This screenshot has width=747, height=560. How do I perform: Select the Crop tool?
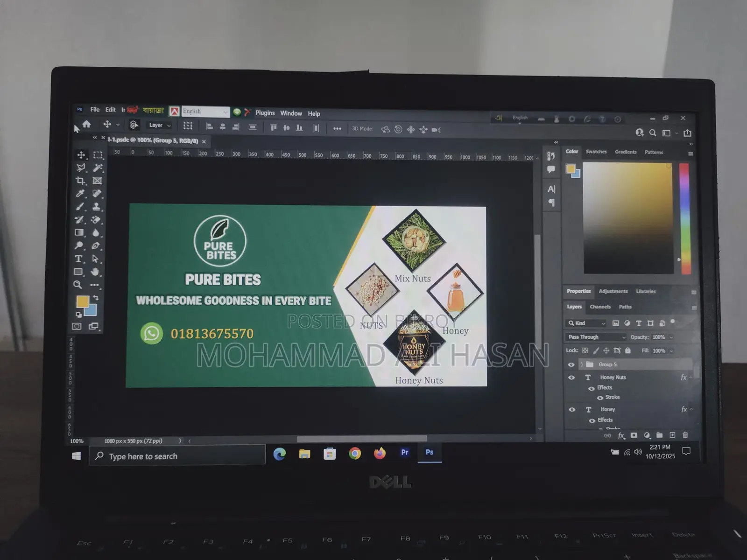(81, 181)
